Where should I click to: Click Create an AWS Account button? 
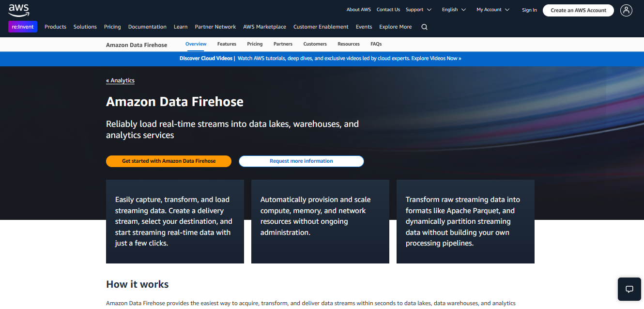pyautogui.click(x=578, y=10)
